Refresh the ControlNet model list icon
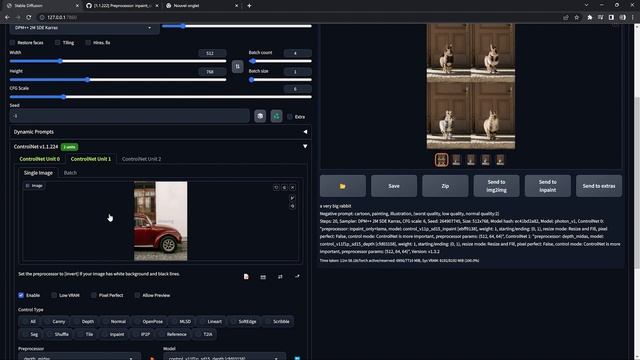 pyautogui.click(x=297, y=358)
